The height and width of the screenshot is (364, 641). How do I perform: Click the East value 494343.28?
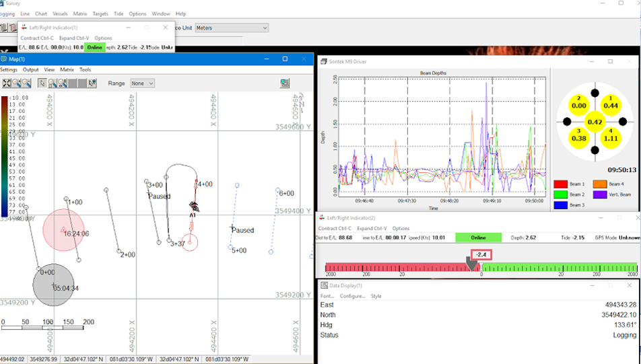(621, 305)
